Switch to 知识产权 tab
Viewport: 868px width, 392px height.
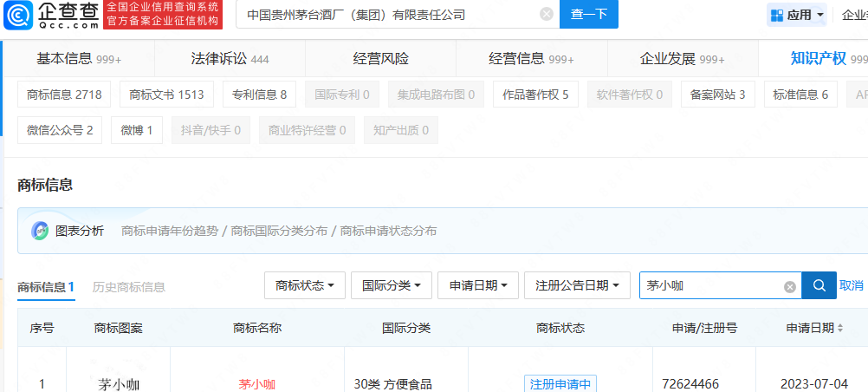coord(818,59)
